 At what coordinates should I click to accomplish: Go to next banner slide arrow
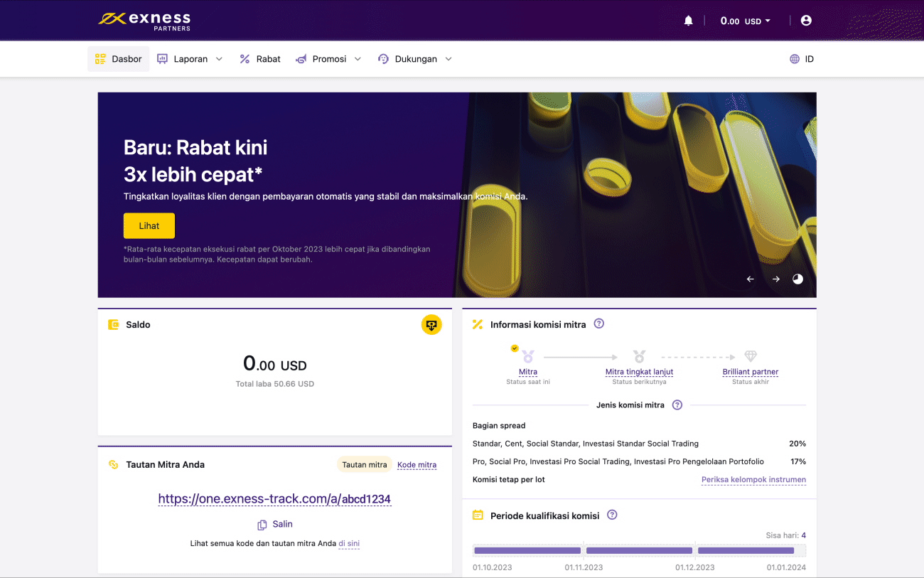click(x=776, y=279)
